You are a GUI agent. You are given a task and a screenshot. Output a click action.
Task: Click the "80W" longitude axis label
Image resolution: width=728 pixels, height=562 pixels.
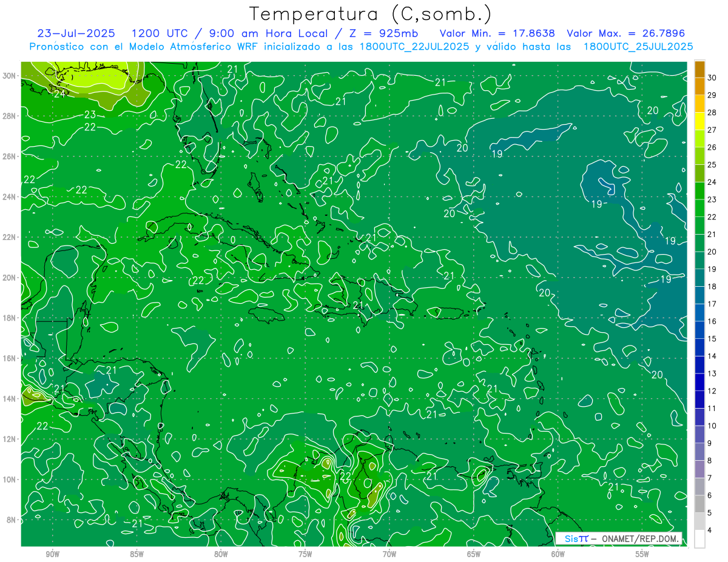[x=221, y=554]
